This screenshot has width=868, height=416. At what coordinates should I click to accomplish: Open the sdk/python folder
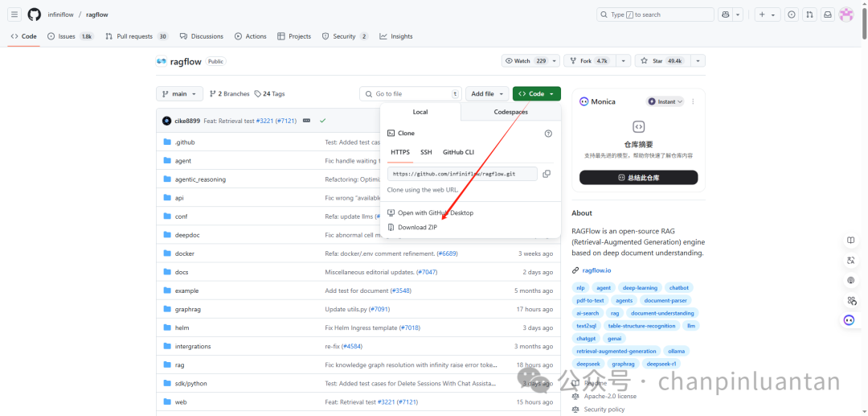click(191, 383)
